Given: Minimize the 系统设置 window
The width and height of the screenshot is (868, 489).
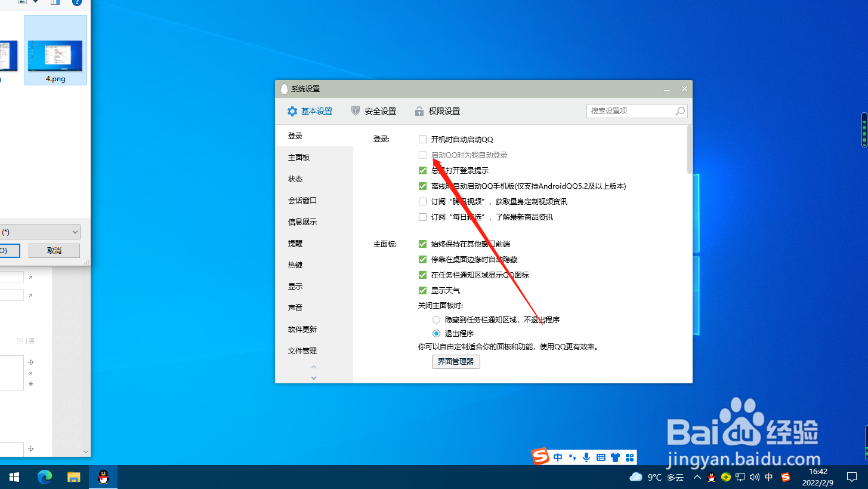Looking at the screenshot, I should point(666,89).
